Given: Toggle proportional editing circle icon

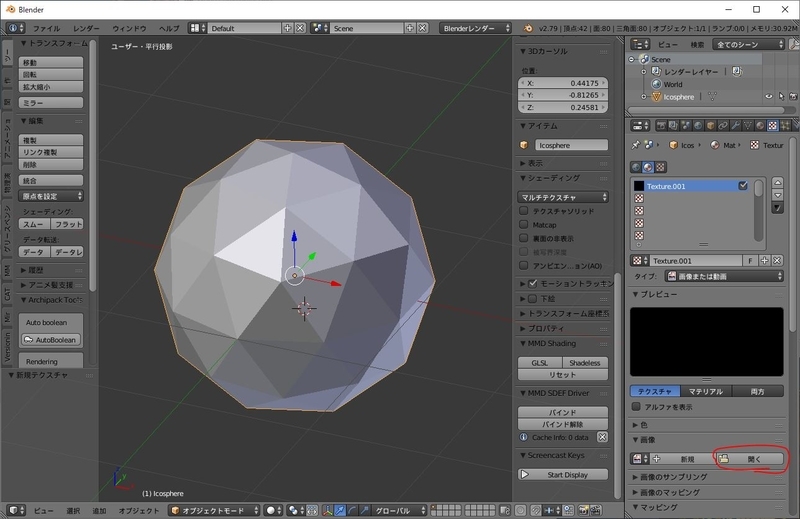Looking at the screenshot, I should pos(520,510).
